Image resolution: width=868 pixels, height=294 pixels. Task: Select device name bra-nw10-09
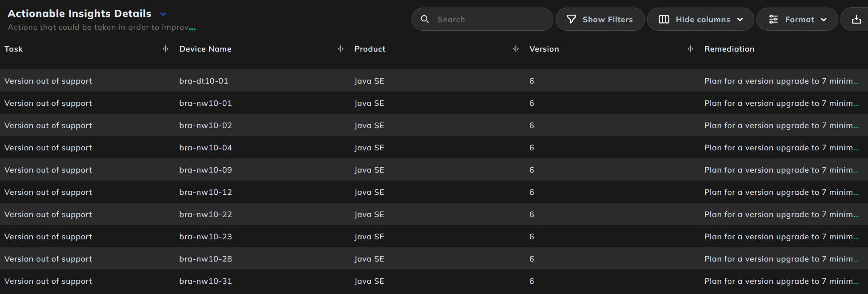(x=205, y=170)
